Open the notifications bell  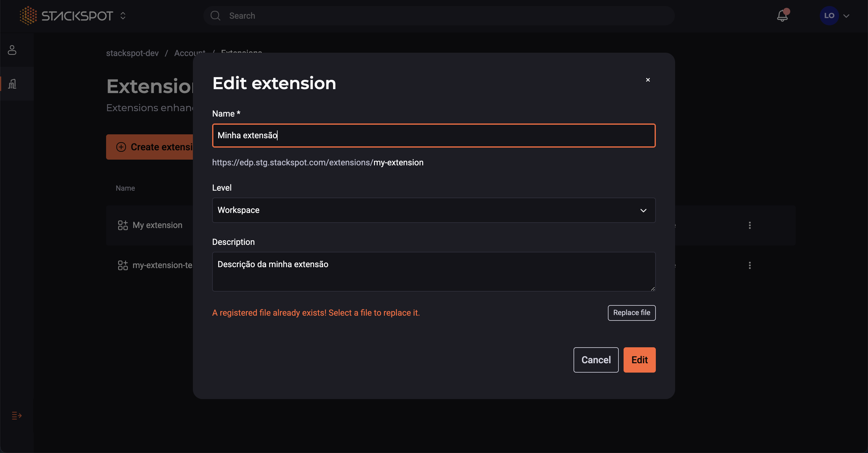click(x=782, y=16)
